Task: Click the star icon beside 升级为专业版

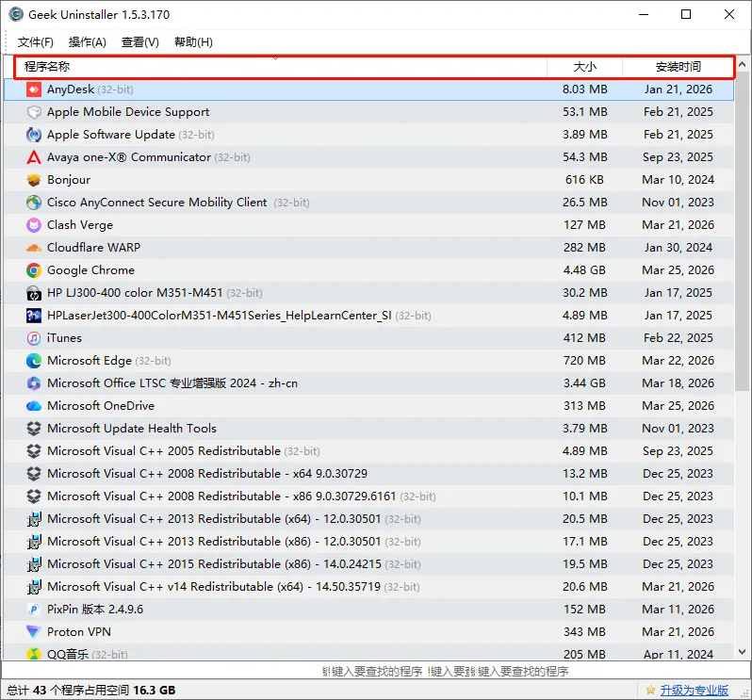Action: 650,690
